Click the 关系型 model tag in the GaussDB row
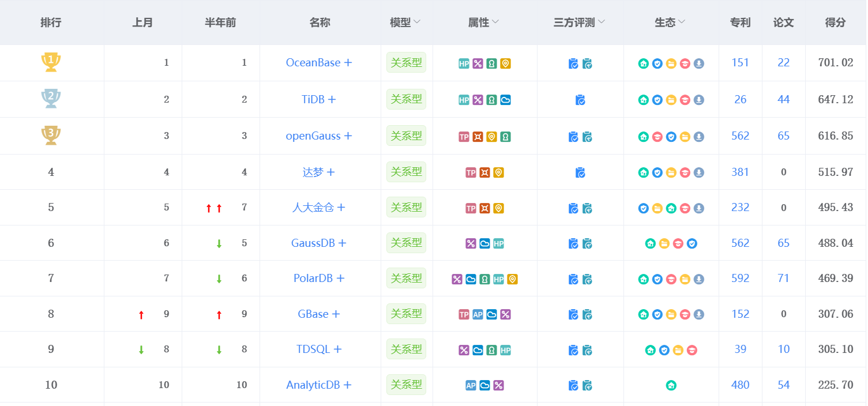 coord(406,243)
